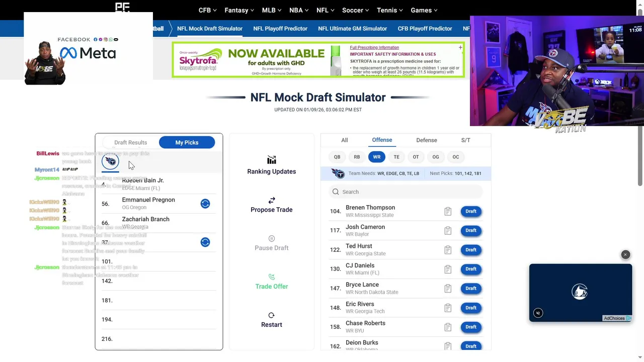Open clipboard icon for Eric Rivers
Screen dimensions: 644x362
click(448, 308)
